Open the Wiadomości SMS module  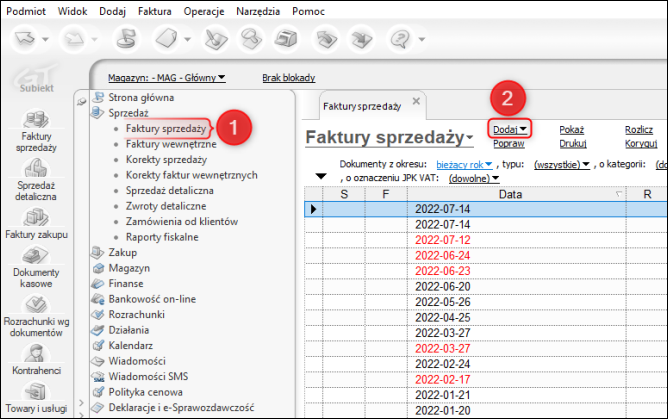(x=148, y=376)
